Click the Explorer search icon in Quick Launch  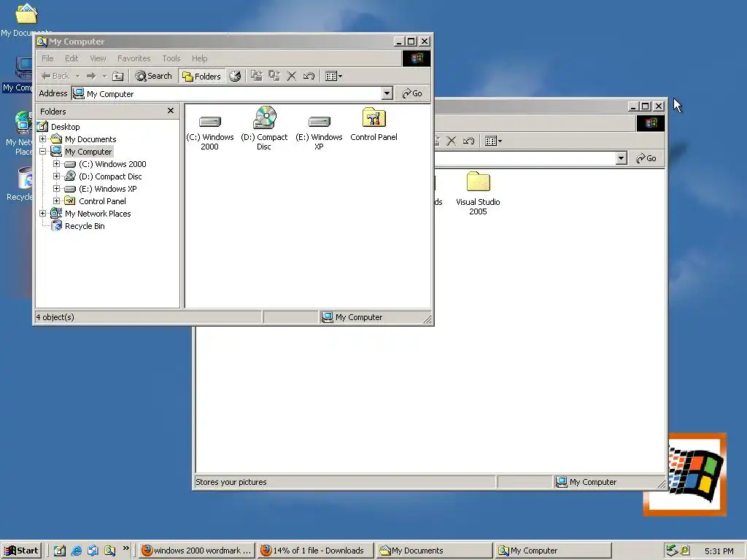pos(109,551)
